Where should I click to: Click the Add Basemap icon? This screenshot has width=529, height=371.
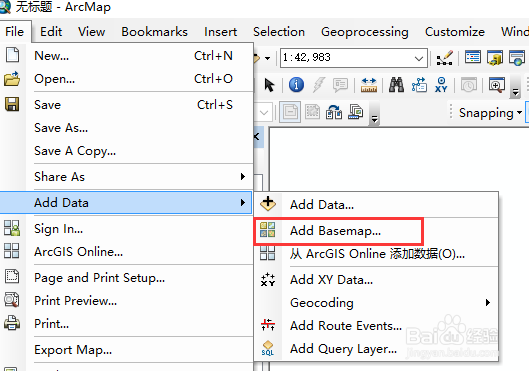[268, 230]
